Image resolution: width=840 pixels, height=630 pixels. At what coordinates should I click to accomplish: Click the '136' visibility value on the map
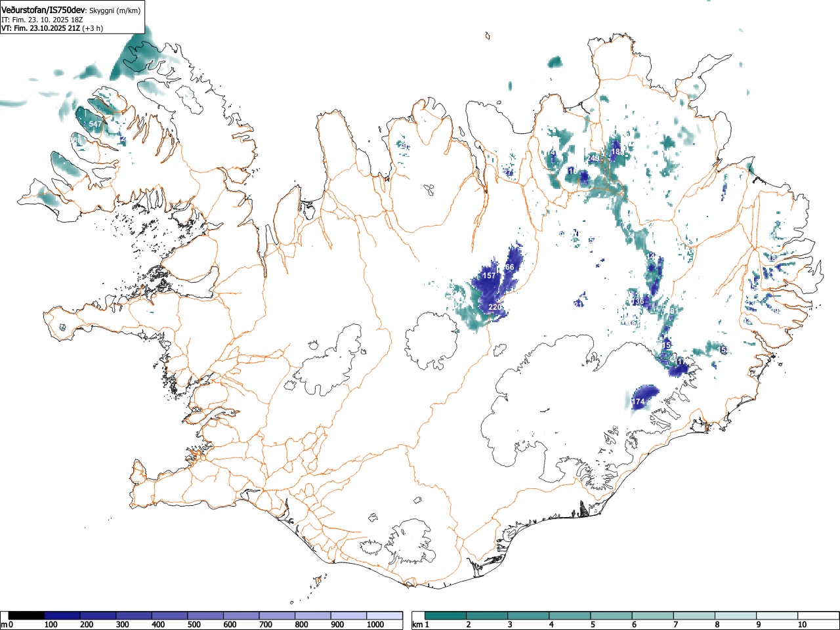coord(637,301)
